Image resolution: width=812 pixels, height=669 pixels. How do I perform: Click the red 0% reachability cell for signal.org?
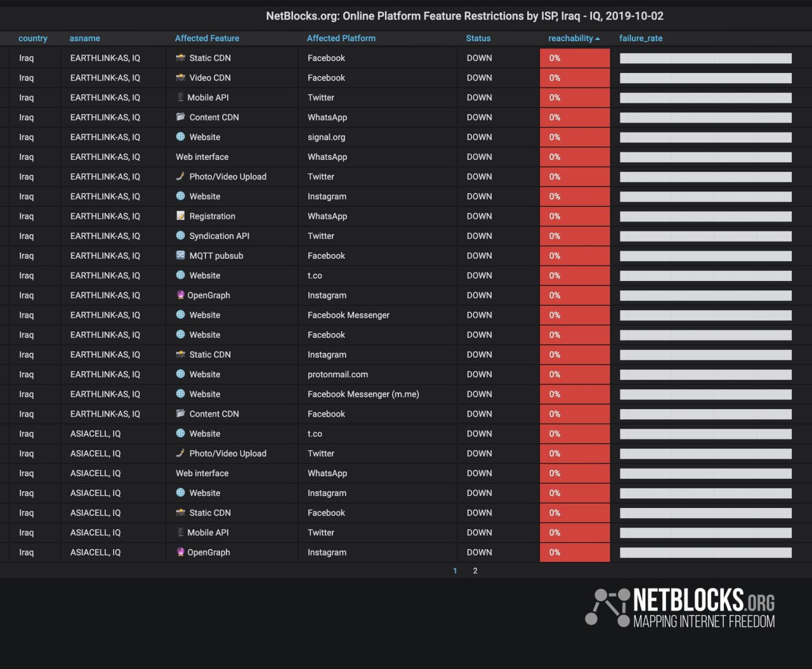coord(575,137)
